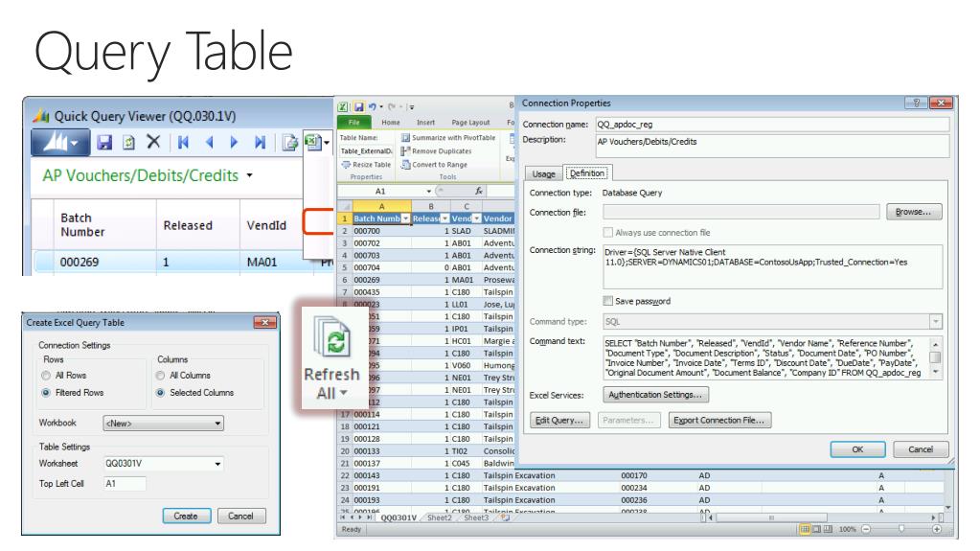
Task: Open AP Vouchers/Debits/Credits query dropdown
Action: [x=249, y=175]
